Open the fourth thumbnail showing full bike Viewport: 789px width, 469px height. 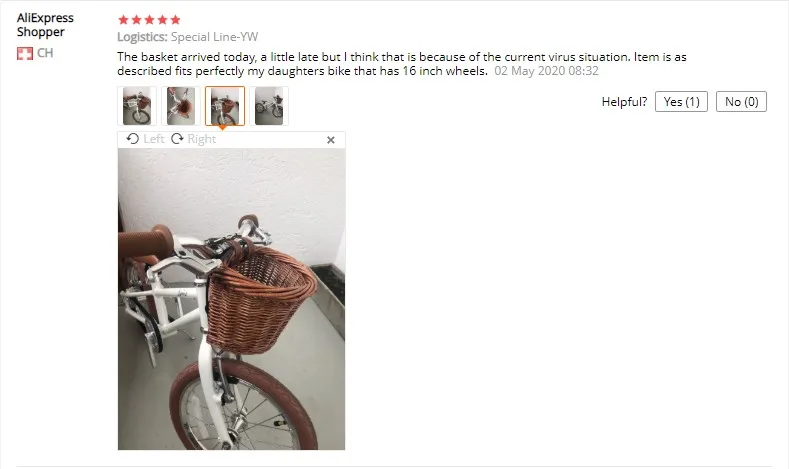(269, 106)
